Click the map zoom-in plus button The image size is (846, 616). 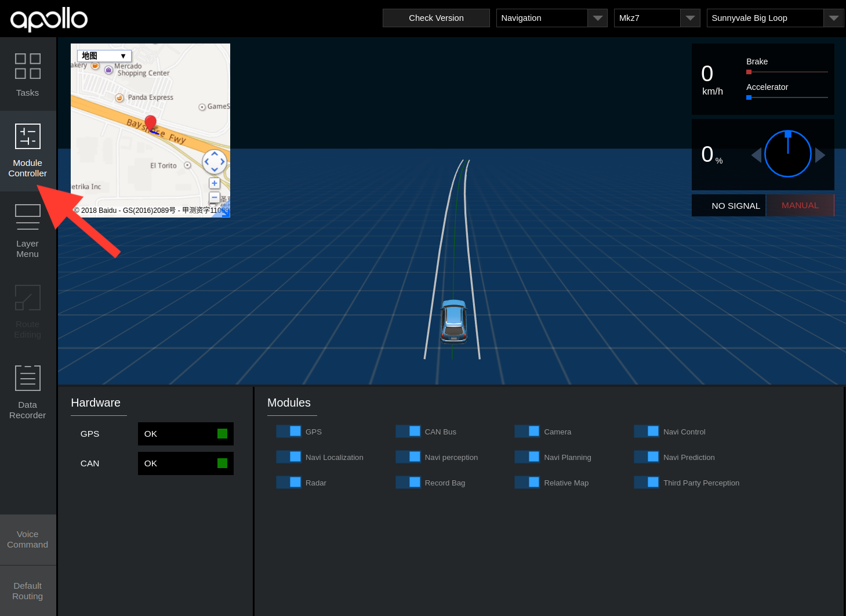215,183
